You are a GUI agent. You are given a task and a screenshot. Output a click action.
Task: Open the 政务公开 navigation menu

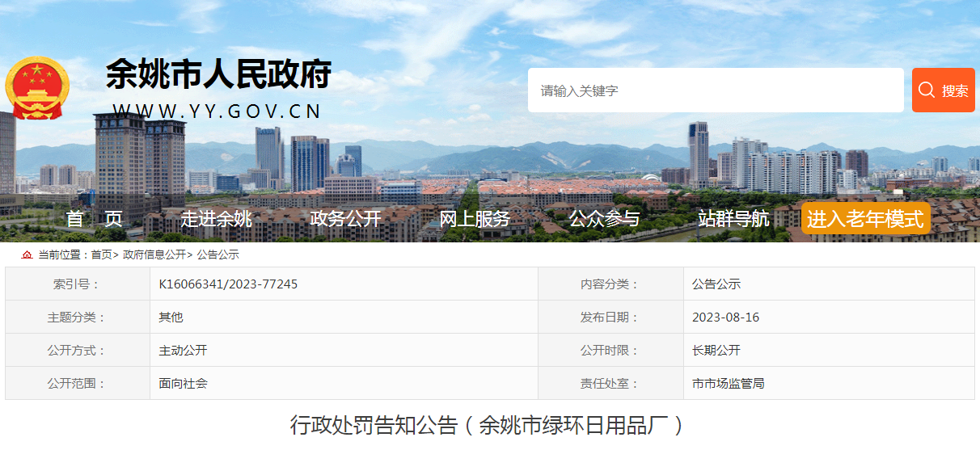[x=345, y=218]
